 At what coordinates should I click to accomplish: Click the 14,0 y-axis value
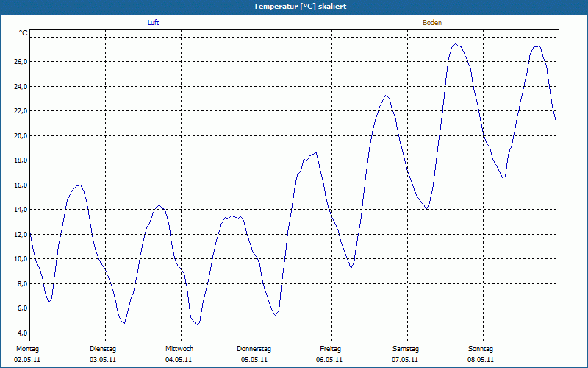point(21,210)
